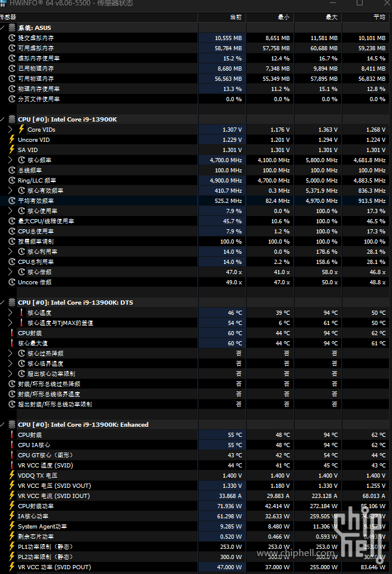392x574 pixels.
Task: Click the thermometer icon of VR VCC 温度 (SVID)
Action: click(x=12, y=465)
